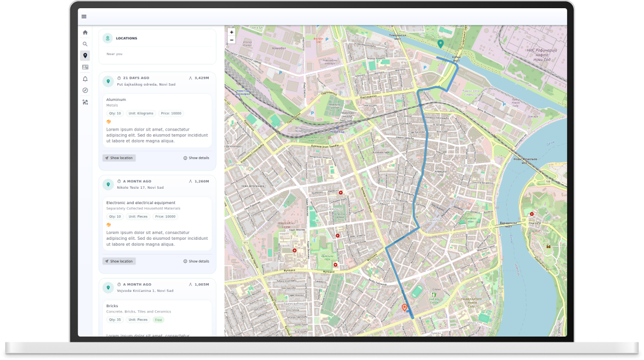Click Separately Collected Household Materials label
This screenshot has width=644, height=360.
[x=143, y=209]
